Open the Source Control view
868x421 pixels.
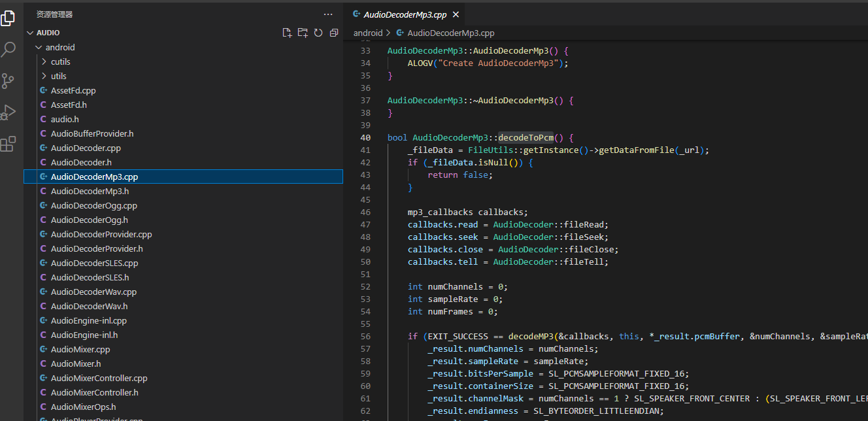pos(8,81)
